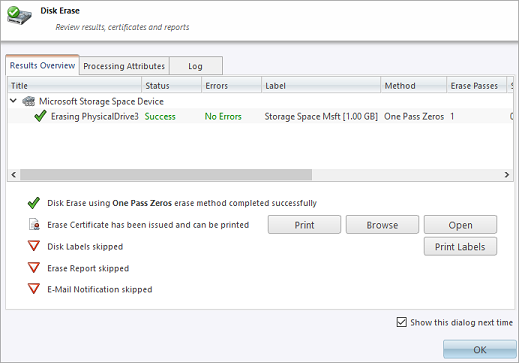Select the Results Overview tab
The image size is (519, 363).
[x=42, y=65]
